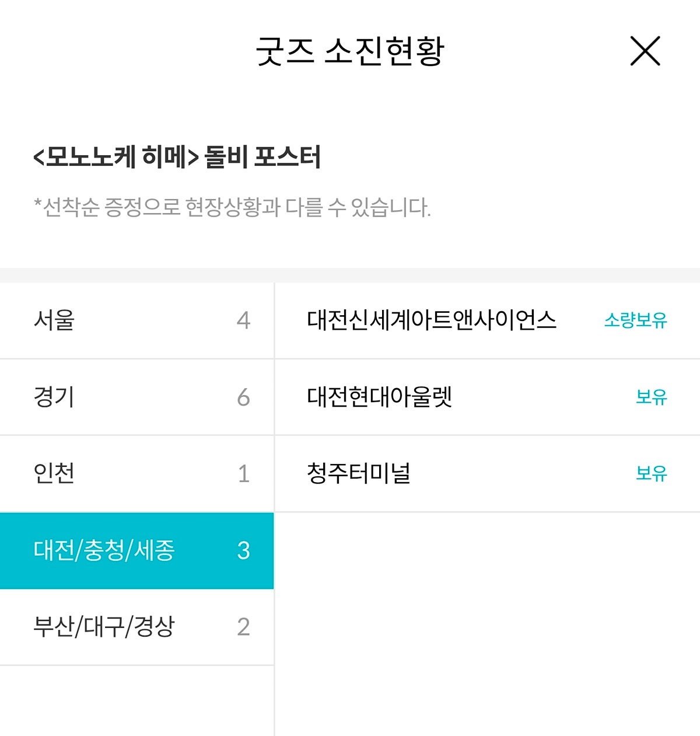The width and height of the screenshot is (700, 736).
Task: Click the count 6 beside 경기
Action: click(x=243, y=397)
